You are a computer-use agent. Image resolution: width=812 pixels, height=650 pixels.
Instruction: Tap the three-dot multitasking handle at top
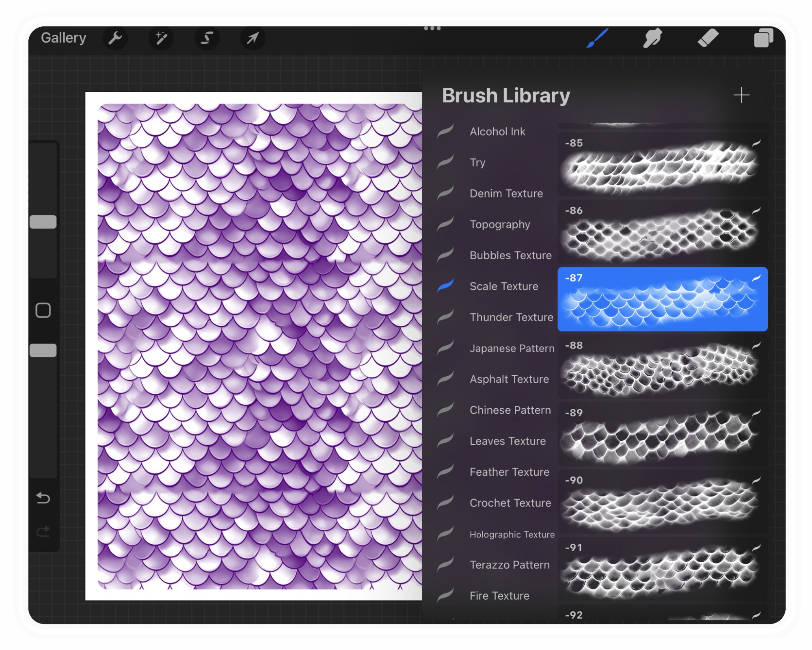[x=432, y=28]
